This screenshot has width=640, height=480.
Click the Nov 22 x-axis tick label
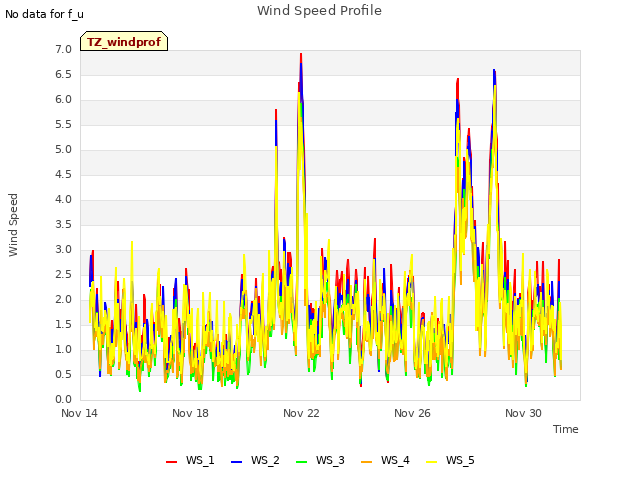click(x=301, y=413)
